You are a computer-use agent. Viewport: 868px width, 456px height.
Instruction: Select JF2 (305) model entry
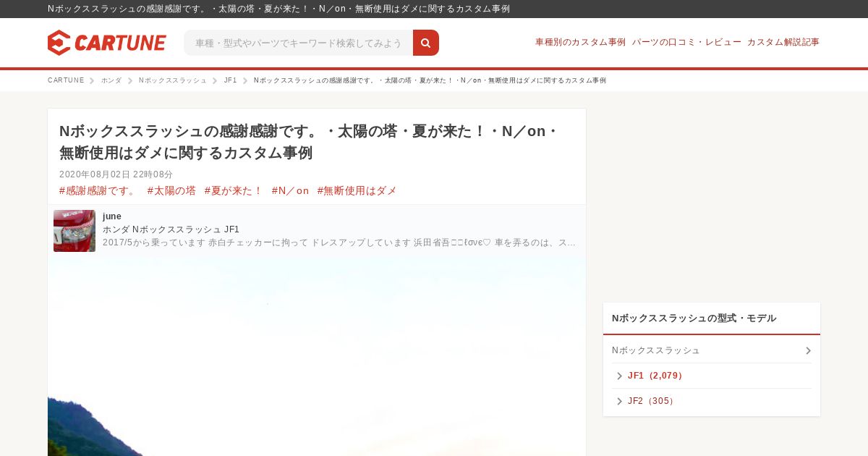(651, 401)
